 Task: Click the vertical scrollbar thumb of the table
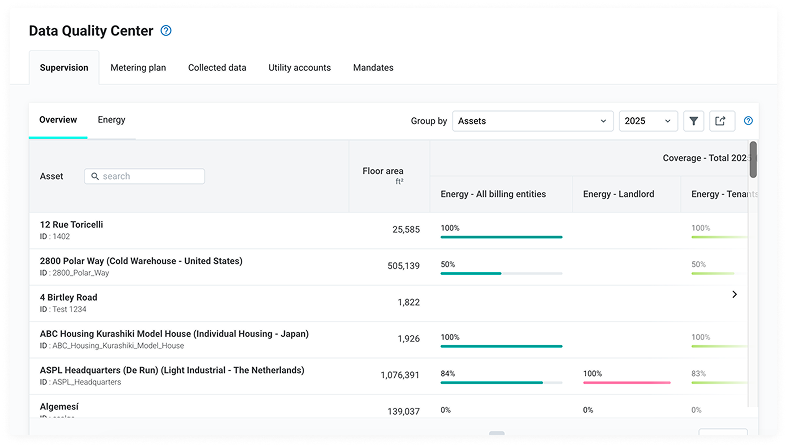(x=753, y=160)
